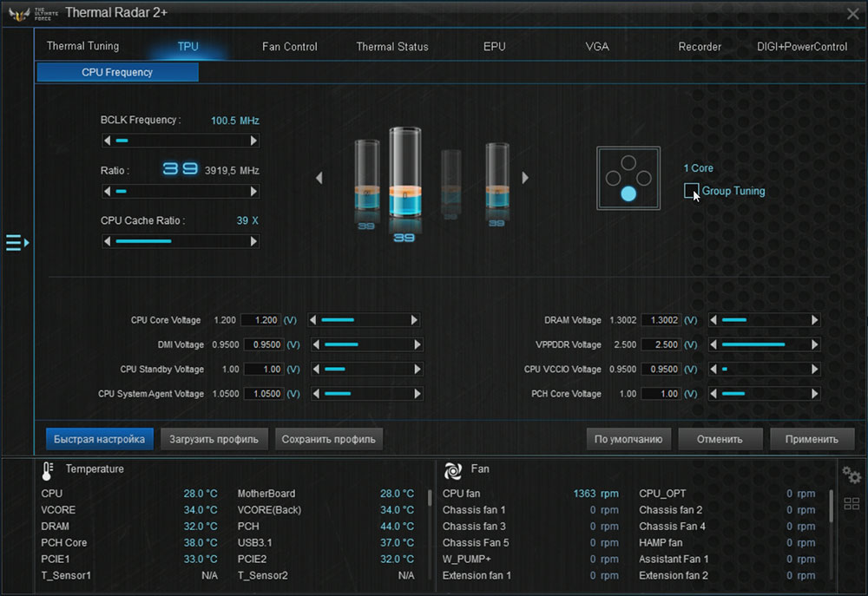868x596 pixels.
Task: Select the right core circle
Action: pyautogui.click(x=644, y=178)
